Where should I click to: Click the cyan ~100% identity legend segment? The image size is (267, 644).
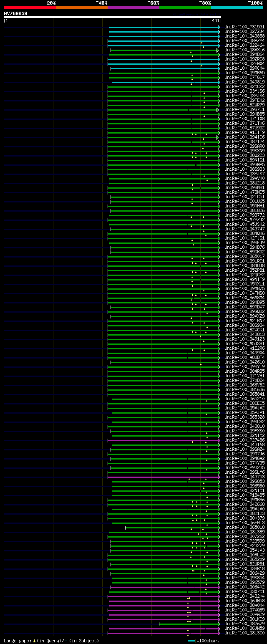pyautogui.click(x=237, y=8)
